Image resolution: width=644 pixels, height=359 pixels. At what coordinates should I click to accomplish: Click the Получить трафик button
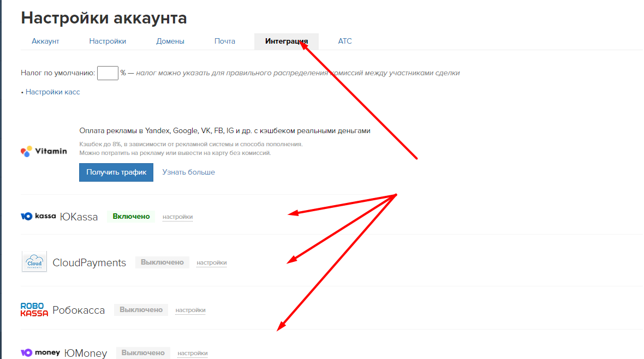click(x=116, y=172)
